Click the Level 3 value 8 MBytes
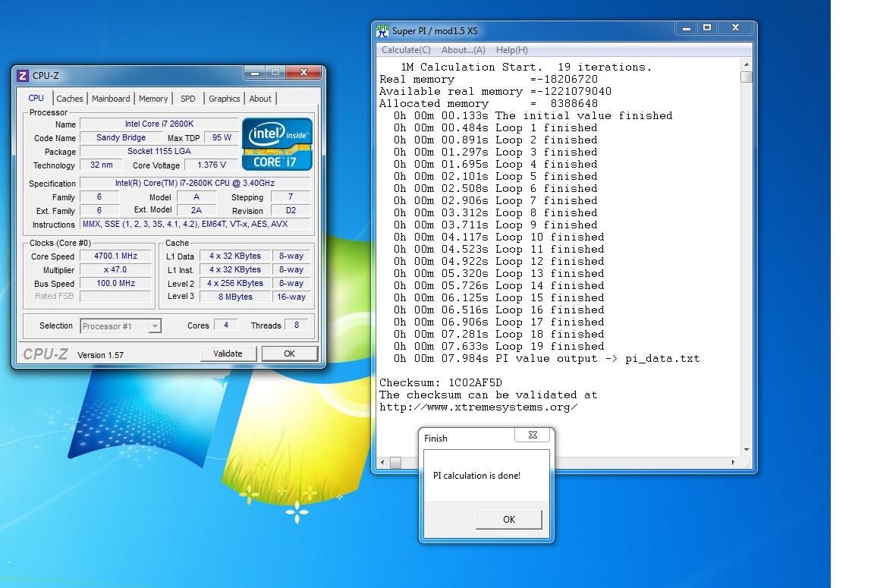 tap(234, 297)
